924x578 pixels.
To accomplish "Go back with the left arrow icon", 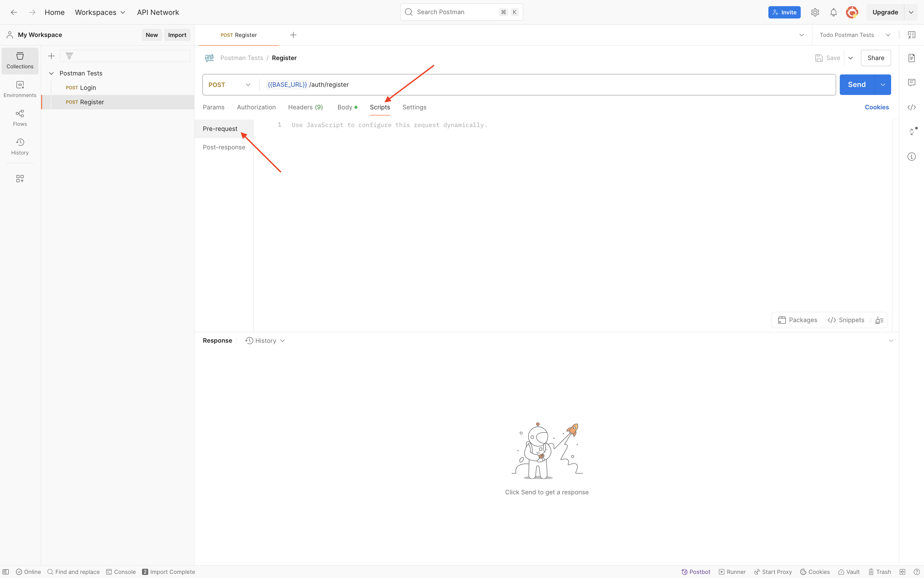I will [x=14, y=12].
